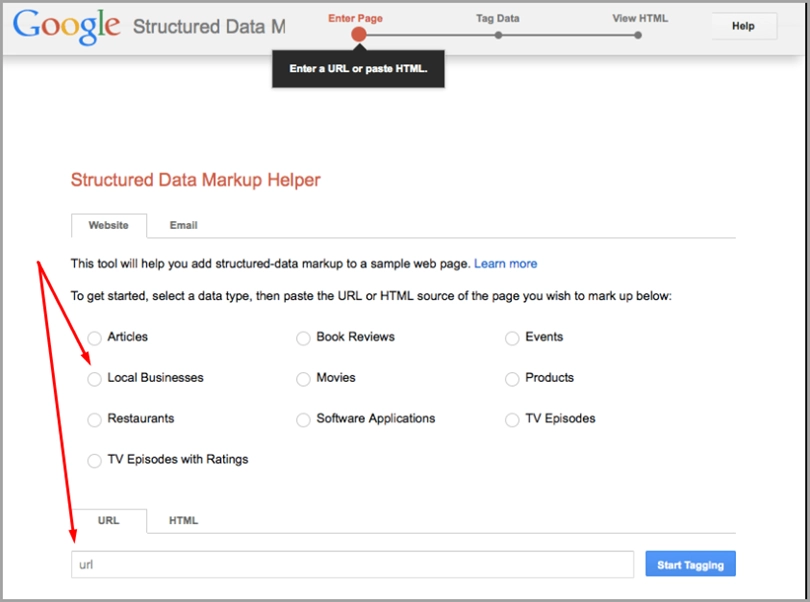810x602 pixels.
Task: Choose the Restaurants radio option
Action: pos(95,420)
